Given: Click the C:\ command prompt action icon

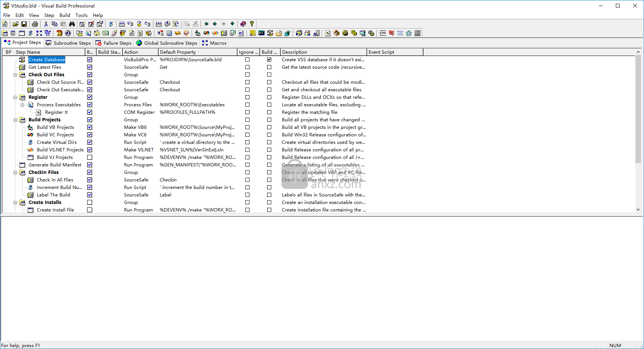Looking at the screenshot, I should click(x=262, y=33).
